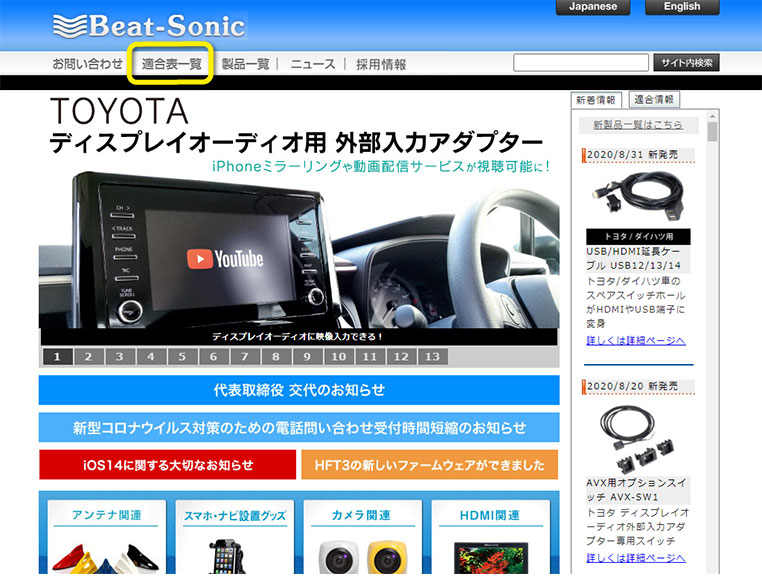Select slide 10 in banner pager
This screenshot has height=584, width=762.
pos(338,357)
